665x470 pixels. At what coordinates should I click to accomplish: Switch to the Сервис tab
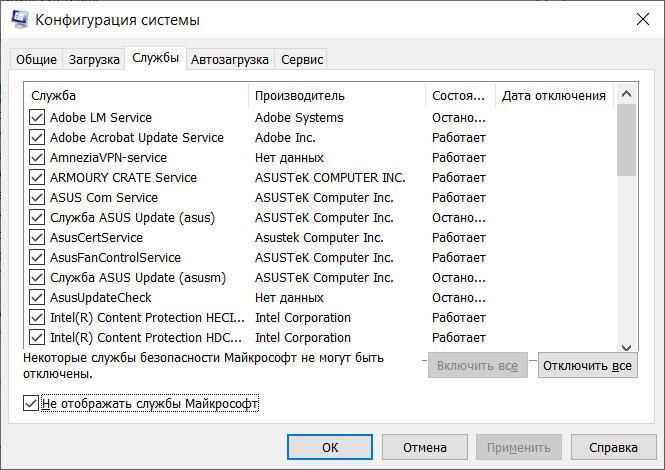(x=302, y=60)
